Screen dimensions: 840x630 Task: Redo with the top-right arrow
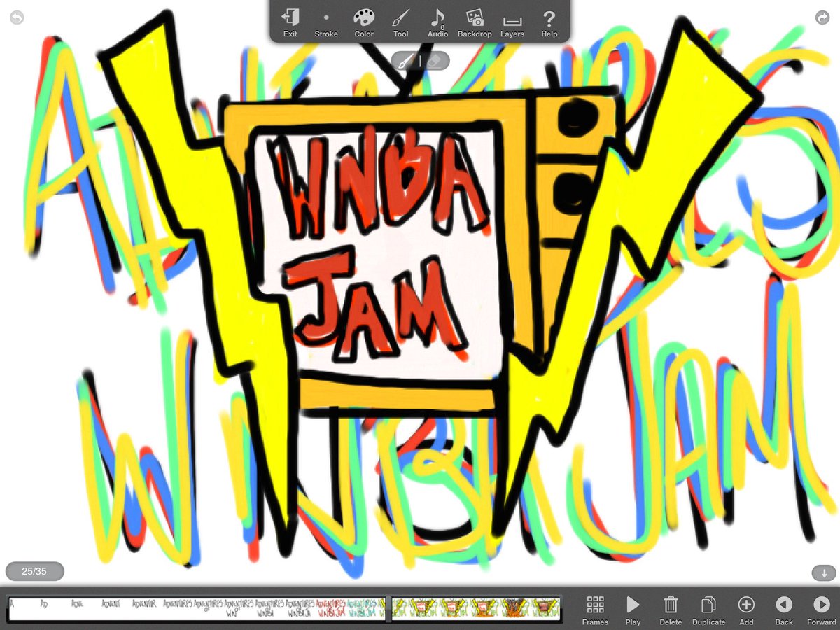822,17
